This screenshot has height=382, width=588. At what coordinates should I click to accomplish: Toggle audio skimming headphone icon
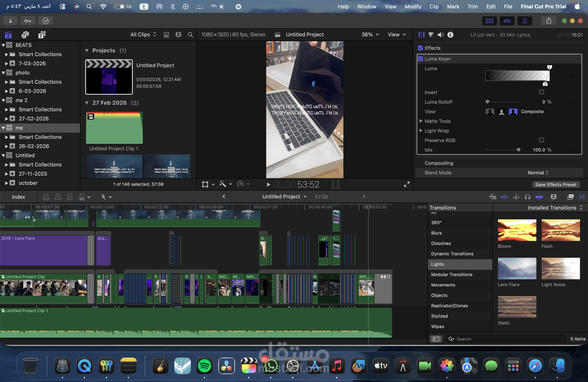[527, 197]
